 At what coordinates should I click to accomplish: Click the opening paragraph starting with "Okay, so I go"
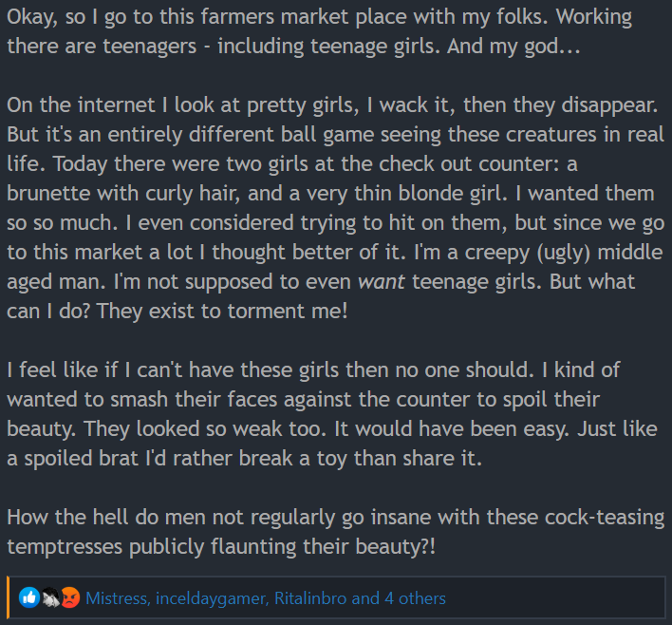coord(319,31)
